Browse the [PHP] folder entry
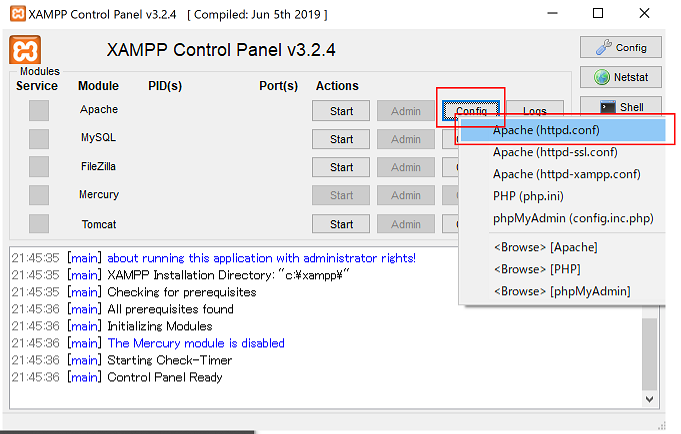Screen dimensions: 681x434 [x=563, y=269]
